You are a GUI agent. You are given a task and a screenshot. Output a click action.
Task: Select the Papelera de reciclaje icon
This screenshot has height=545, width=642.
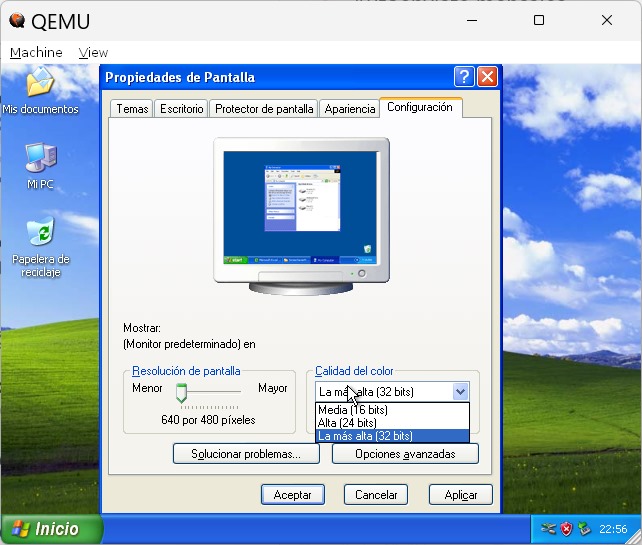[x=40, y=247]
